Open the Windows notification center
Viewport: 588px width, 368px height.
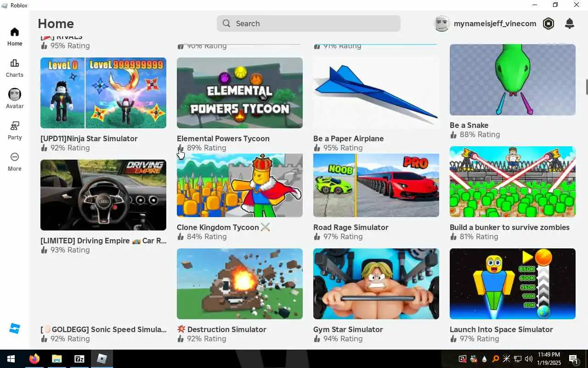coord(573,359)
